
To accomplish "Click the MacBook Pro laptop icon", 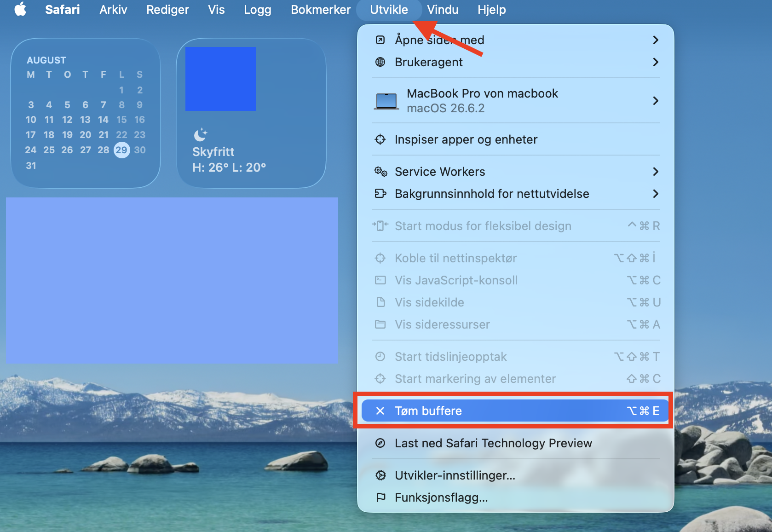I will [x=386, y=101].
